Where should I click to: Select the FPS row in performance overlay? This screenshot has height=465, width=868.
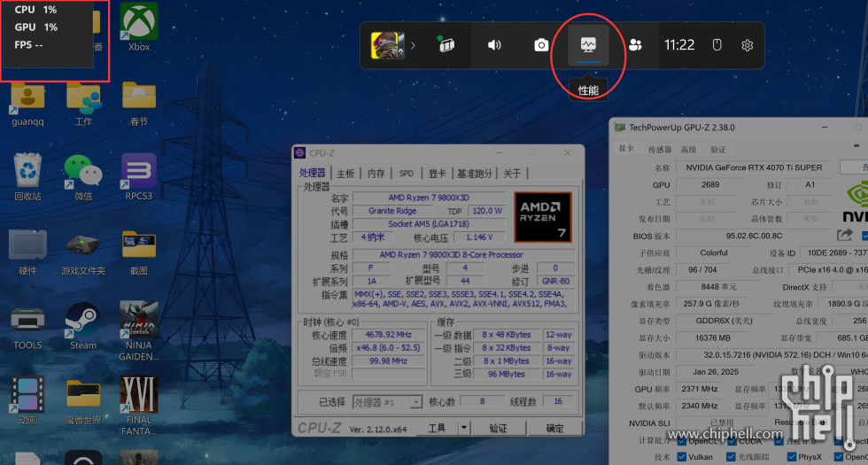pyautogui.click(x=28, y=45)
